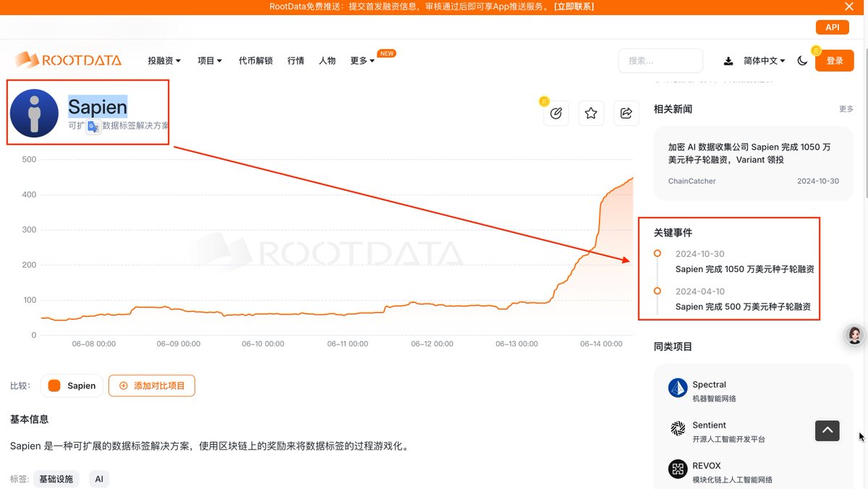Click the Spectral project name
Screen dimensions: 868x489
point(709,385)
